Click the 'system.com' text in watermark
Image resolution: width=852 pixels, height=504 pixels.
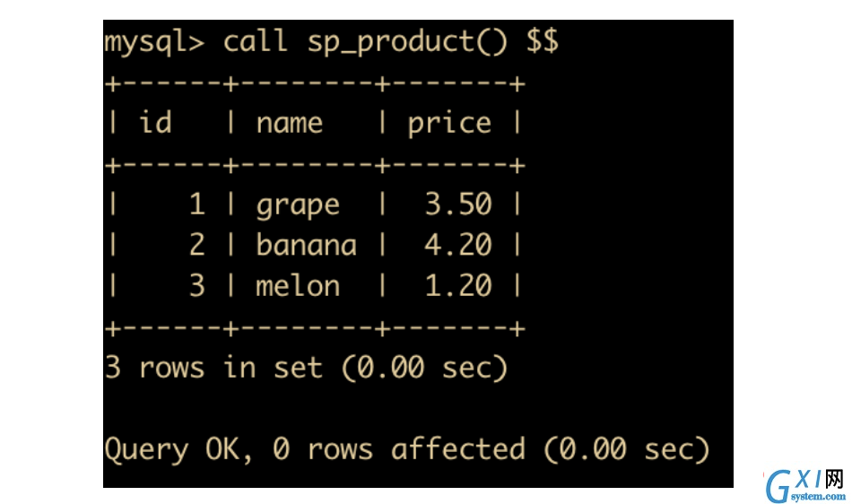pyautogui.click(x=818, y=497)
